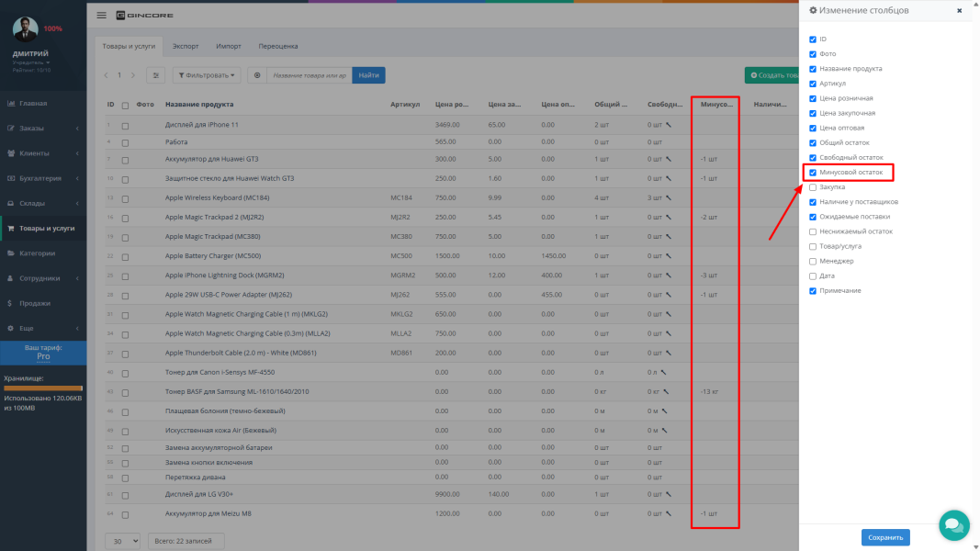Enable the Закупка column checkbox
Screen dimensions: 980x551
813,187
